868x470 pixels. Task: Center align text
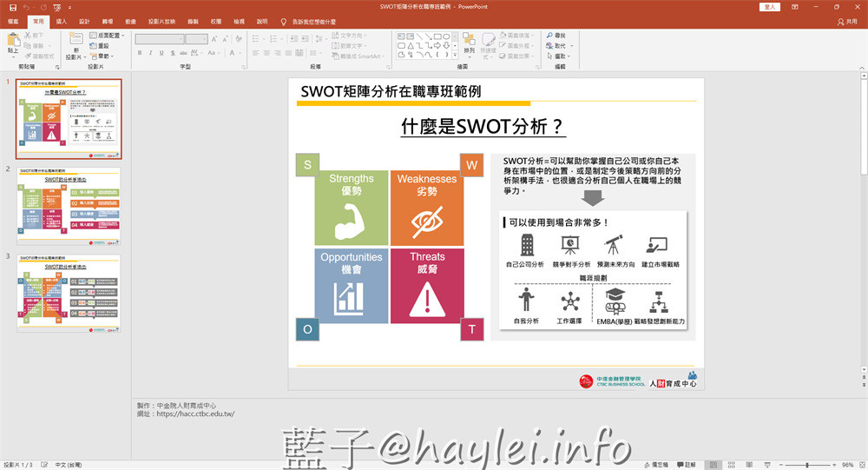[266, 53]
